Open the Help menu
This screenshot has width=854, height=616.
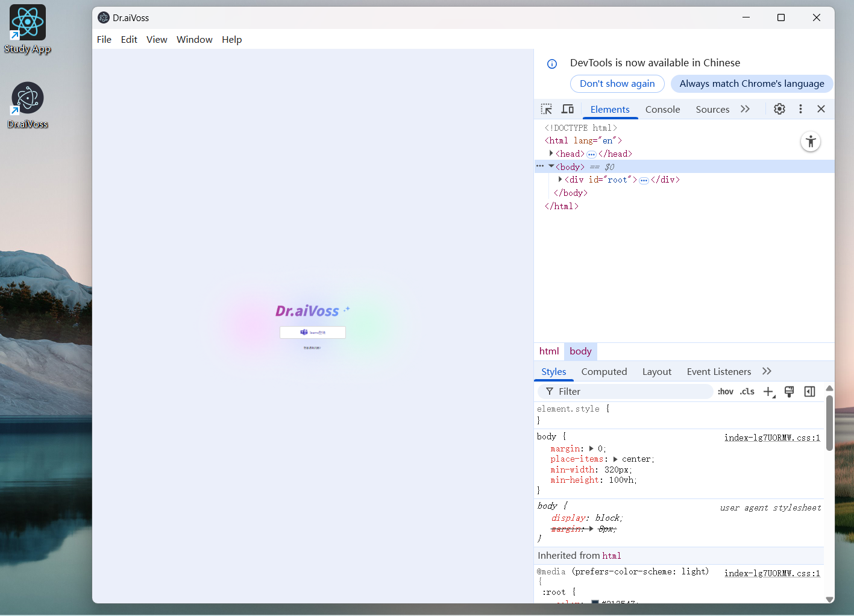(231, 39)
